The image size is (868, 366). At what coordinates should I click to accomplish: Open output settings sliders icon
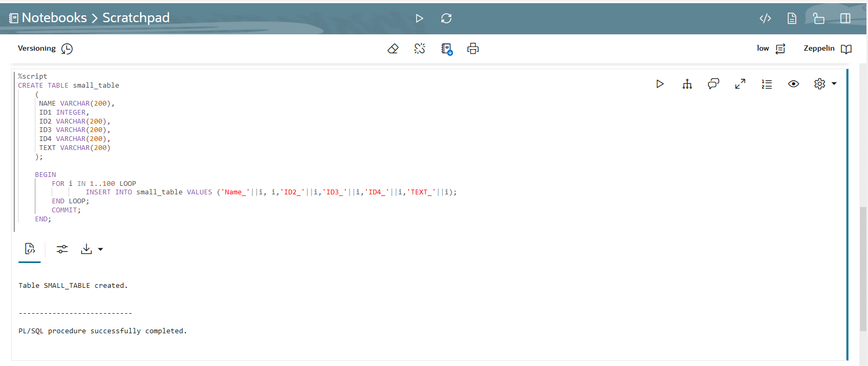pos(62,249)
